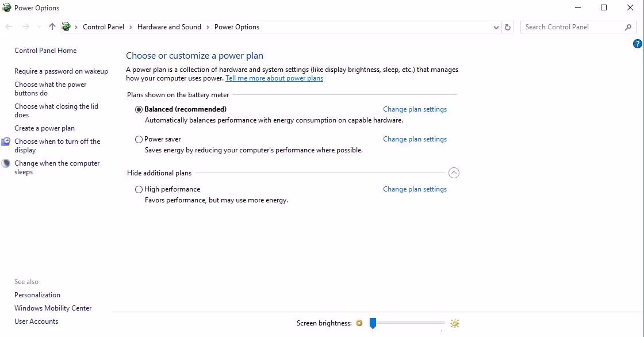644x337 pixels.
Task: Click the bright sun icon beside slider
Action: (455, 323)
